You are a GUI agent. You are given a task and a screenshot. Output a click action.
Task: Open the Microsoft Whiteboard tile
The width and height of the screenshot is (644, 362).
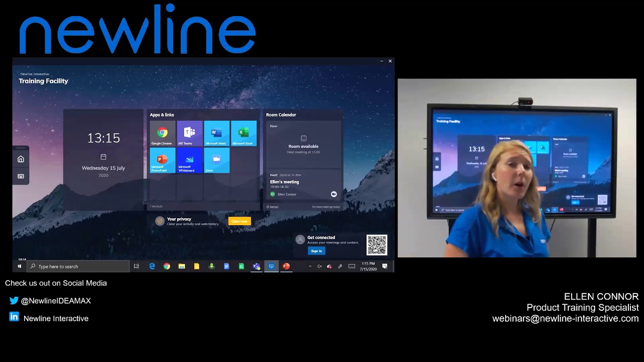(189, 160)
